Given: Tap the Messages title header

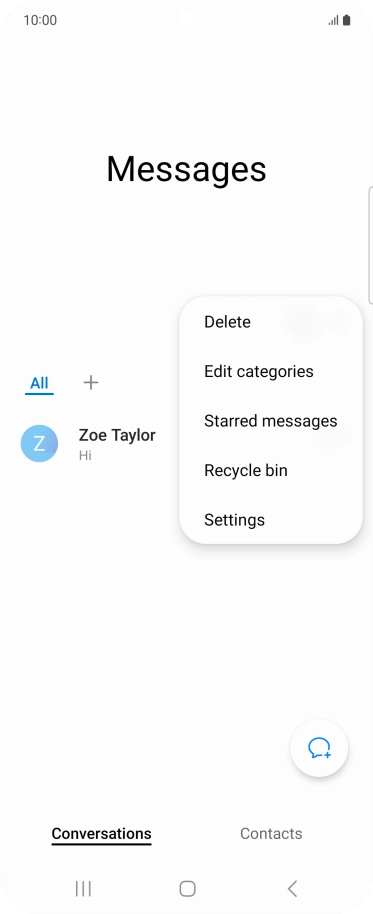Looking at the screenshot, I should coord(186,169).
